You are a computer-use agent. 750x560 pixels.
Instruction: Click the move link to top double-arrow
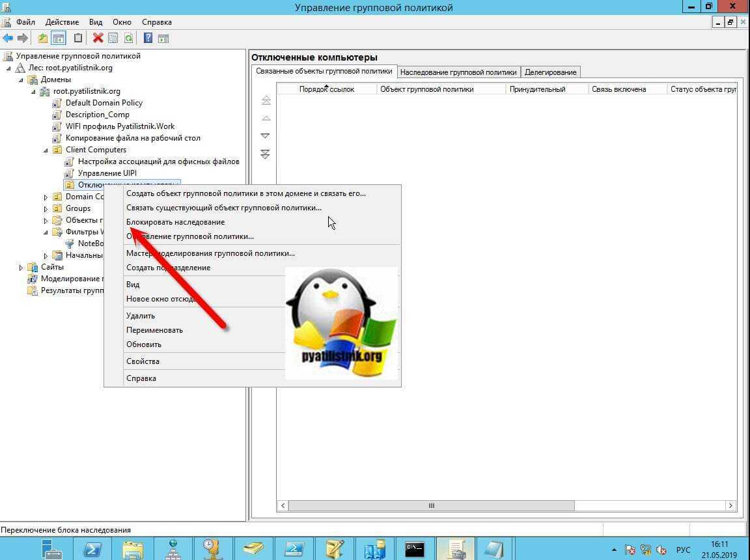tap(266, 100)
